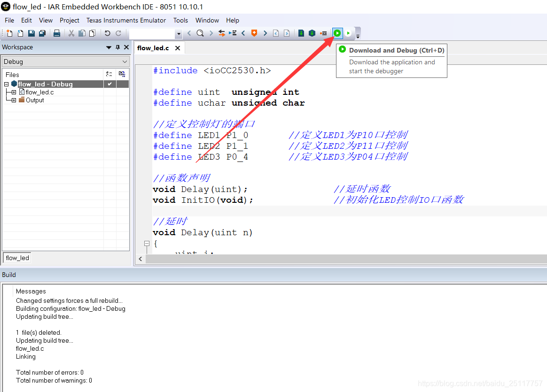Open the Tools menu

[181, 20]
